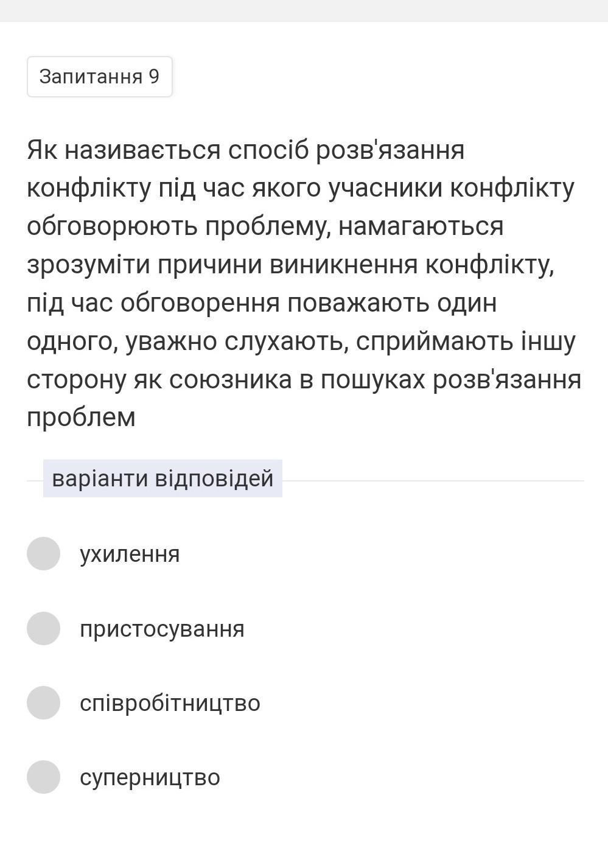Click the final word "проблем" of question
This screenshot has width=608, height=868.
tap(81, 418)
